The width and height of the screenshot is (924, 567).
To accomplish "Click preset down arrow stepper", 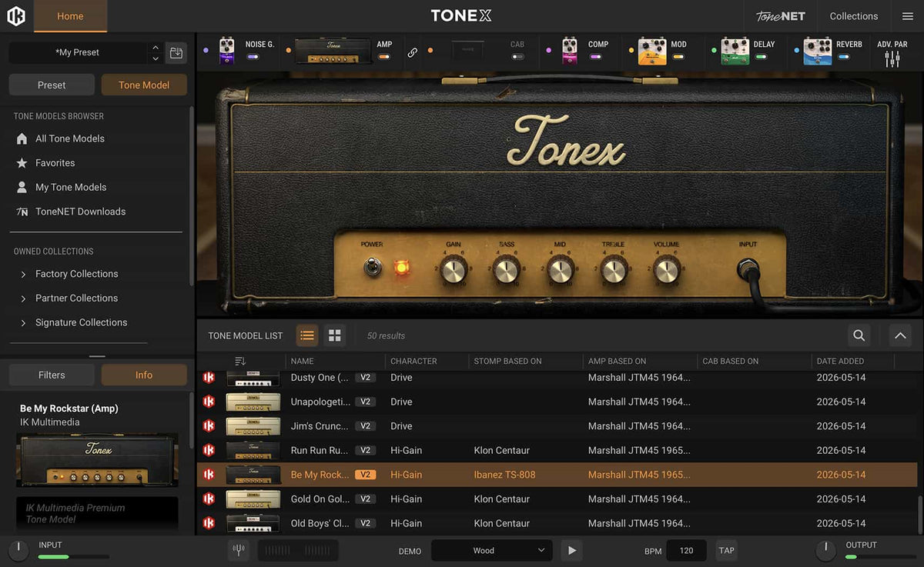I will click(x=156, y=58).
